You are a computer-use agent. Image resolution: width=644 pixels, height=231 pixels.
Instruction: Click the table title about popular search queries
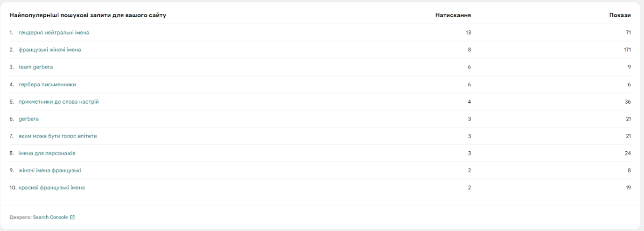[88, 15]
